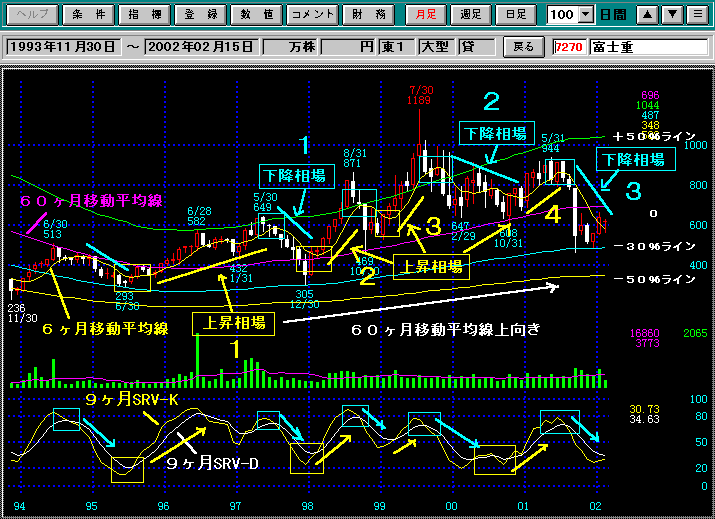Switch to 日足 daily chart
Screen dimensions: 715x519
(x=517, y=15)
